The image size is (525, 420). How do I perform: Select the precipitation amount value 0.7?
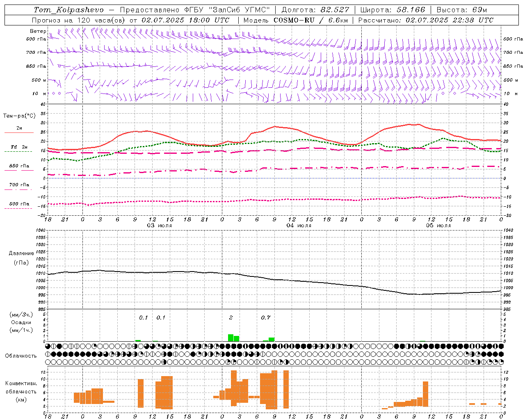pos(266,318)
